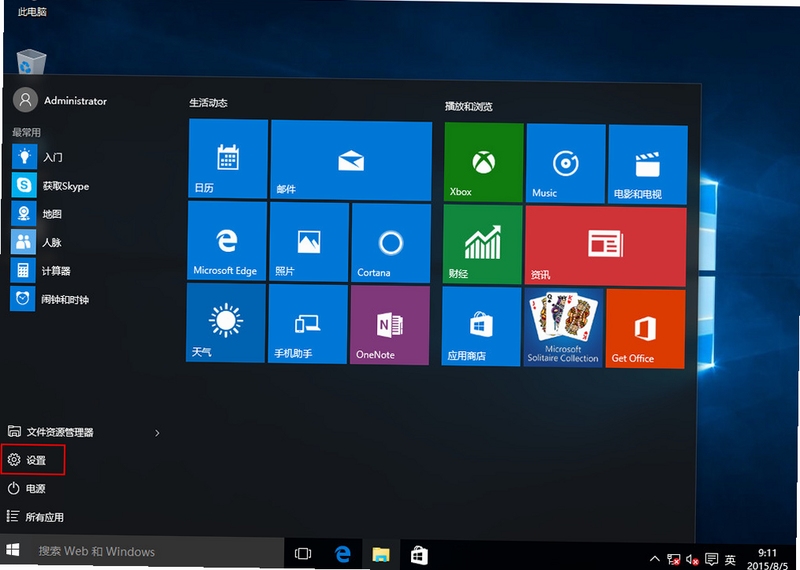Image resolution: width=800 pixels, height=570 pixels.
Task: Open the Money (财经) tile
Action: pos(483,244)
